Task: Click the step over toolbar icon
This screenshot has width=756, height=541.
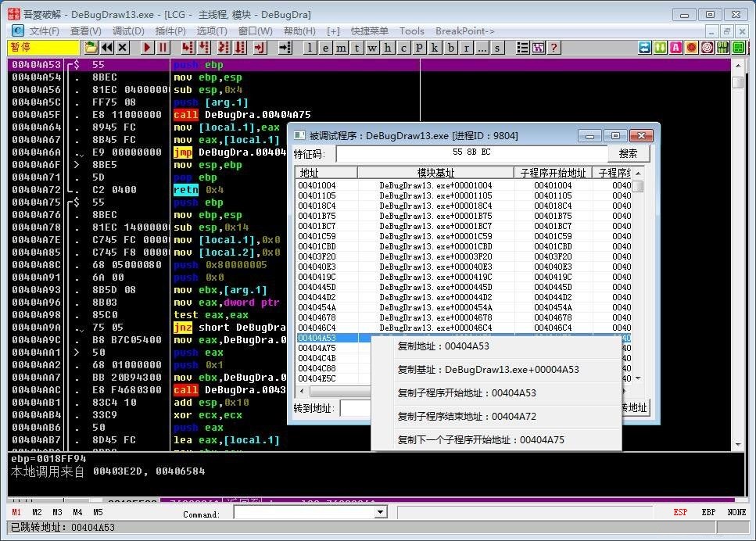Action: coord(204,47)
